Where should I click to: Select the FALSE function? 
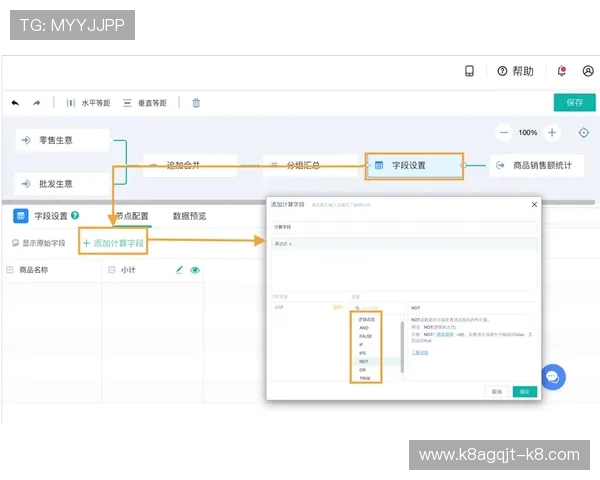pos(365,336)
